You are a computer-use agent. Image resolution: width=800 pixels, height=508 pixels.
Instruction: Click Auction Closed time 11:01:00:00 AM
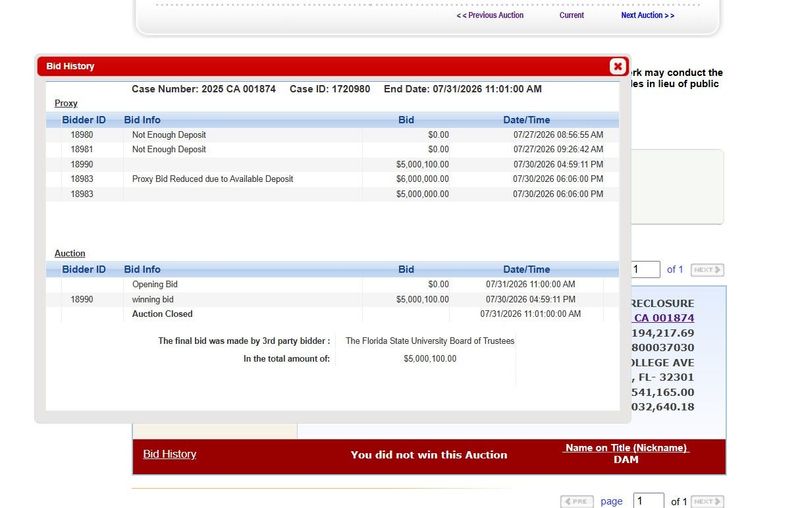530,314
